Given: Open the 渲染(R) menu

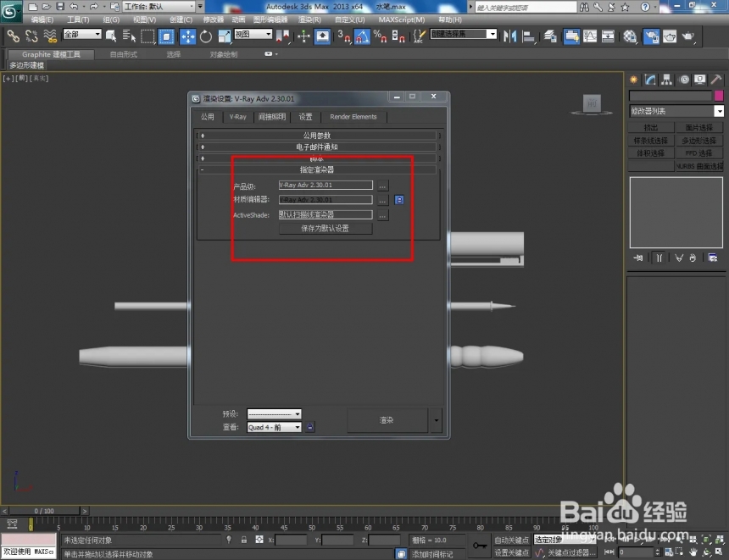Looking at the screenshot, I should (309, 19).
